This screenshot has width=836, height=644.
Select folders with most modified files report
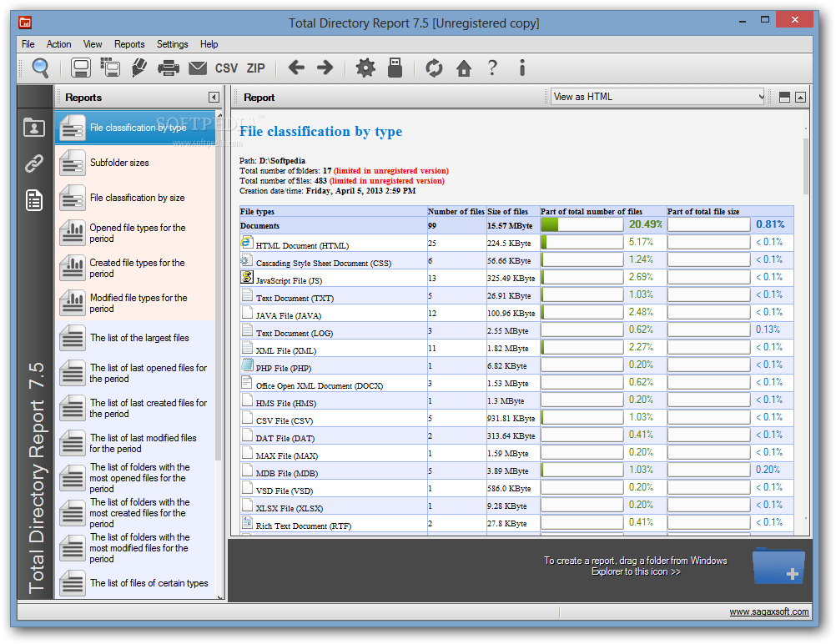pyautogui.click(x=135, y=548)
